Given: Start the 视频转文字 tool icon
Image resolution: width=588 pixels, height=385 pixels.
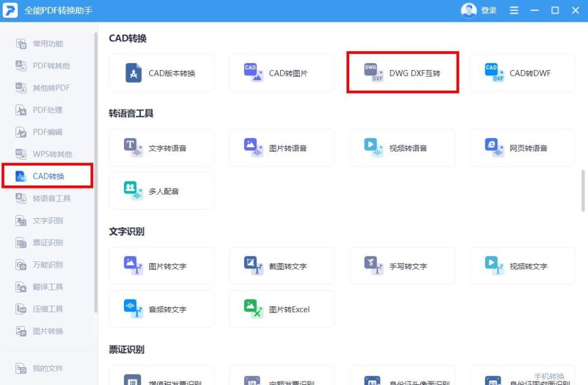Looking at the screenshot, I should (494, 265).
